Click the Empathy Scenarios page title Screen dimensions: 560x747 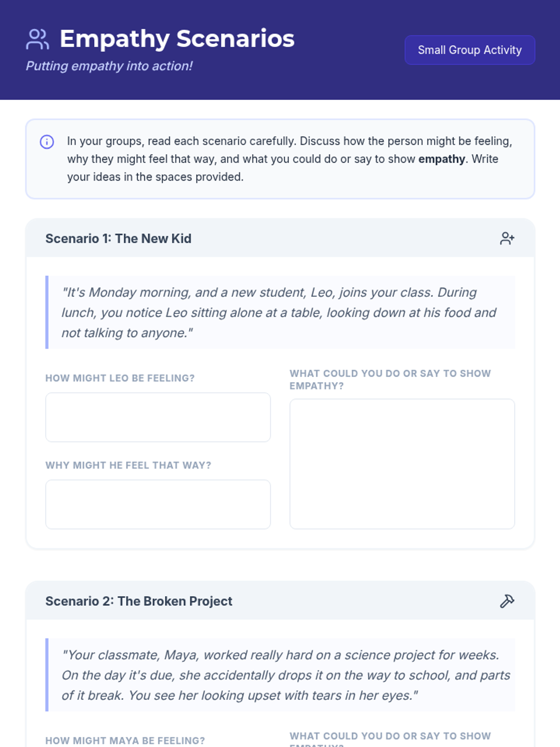(177, 39)
